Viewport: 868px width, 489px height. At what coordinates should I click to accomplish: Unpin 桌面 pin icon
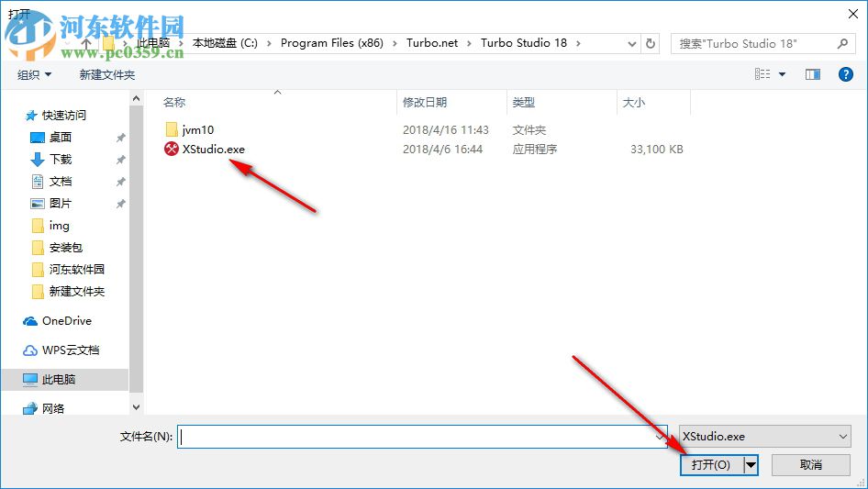coord(120,138)
